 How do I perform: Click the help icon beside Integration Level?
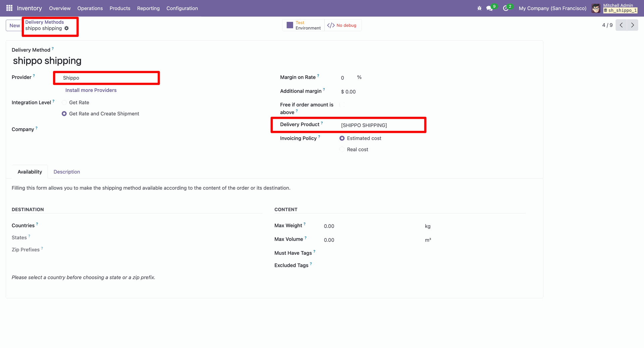pyautogui.click(x=53, y=101)
